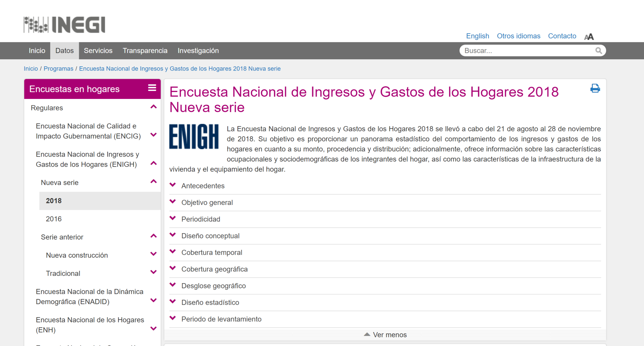Select 2018 in the sidebar
The height and width of the screenshot is (346, 644).
point(100,201)
